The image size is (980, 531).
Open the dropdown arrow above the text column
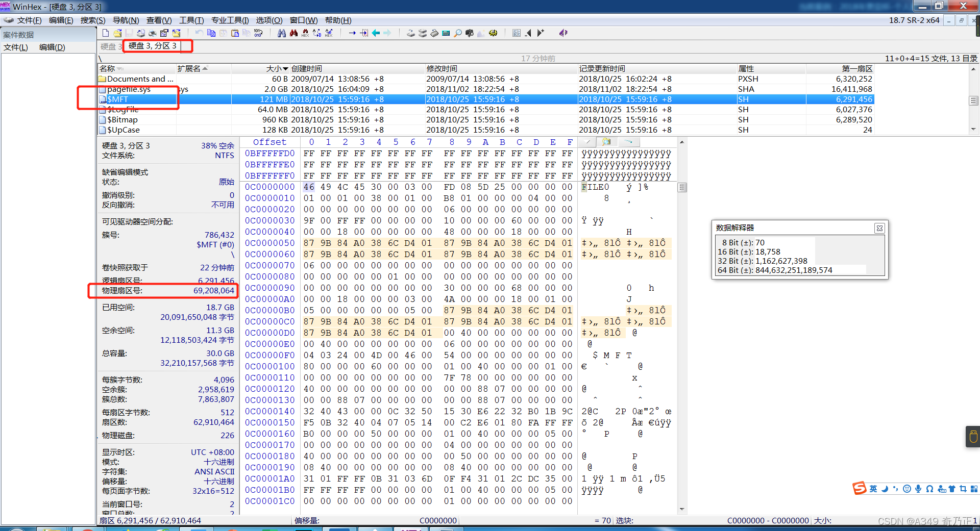[x=588, y=142]
